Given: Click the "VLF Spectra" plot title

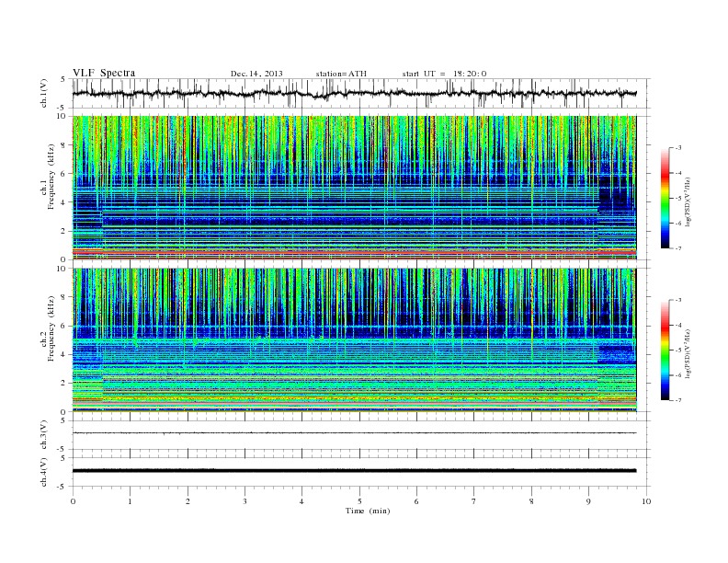Looking at the screenshot, I should pos(104,73).
